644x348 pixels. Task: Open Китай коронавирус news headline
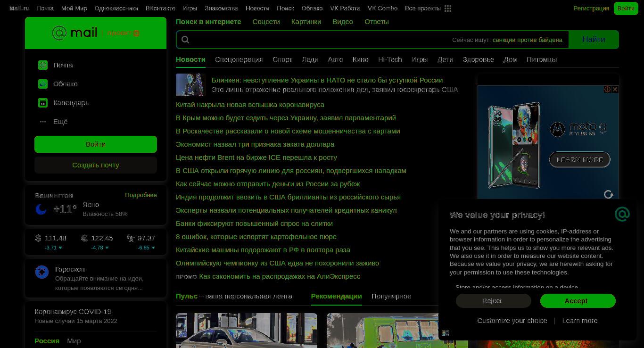point(250,105)
